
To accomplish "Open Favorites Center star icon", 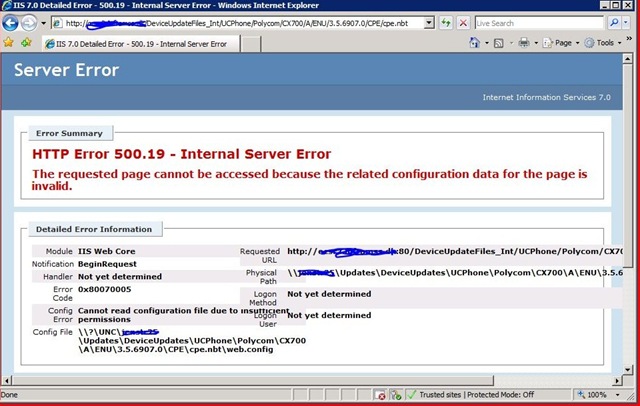I will click(9, 43).
